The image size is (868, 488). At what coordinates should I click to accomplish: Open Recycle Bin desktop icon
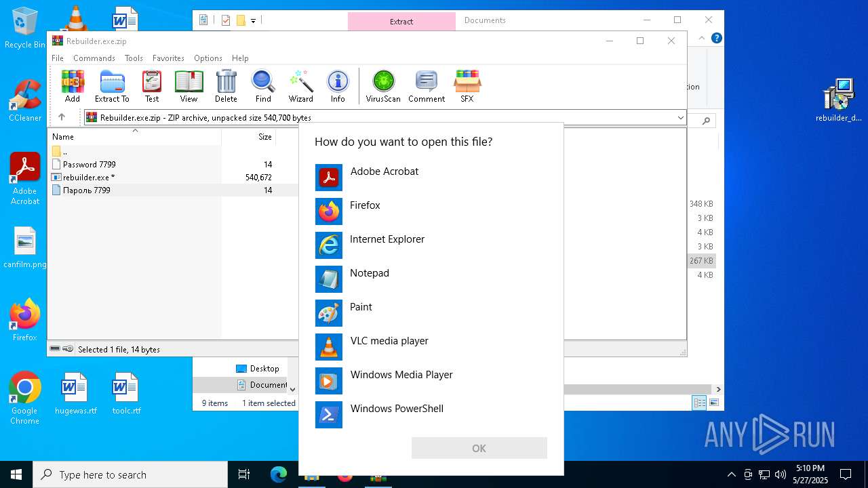(x=25, y=28)
